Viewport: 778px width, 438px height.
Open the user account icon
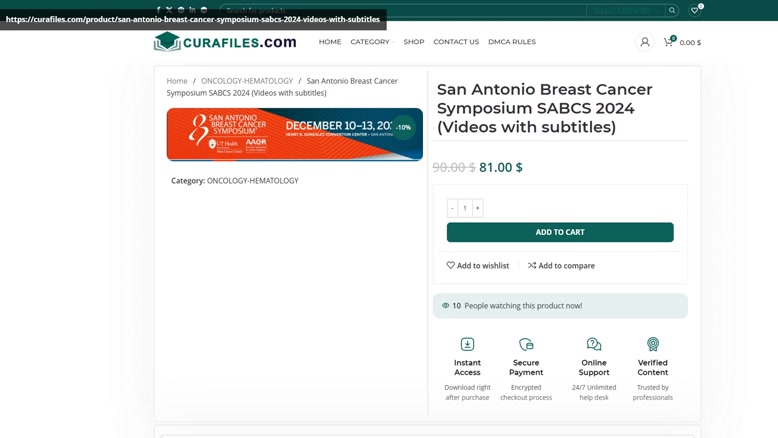click(x=645, y=42)
